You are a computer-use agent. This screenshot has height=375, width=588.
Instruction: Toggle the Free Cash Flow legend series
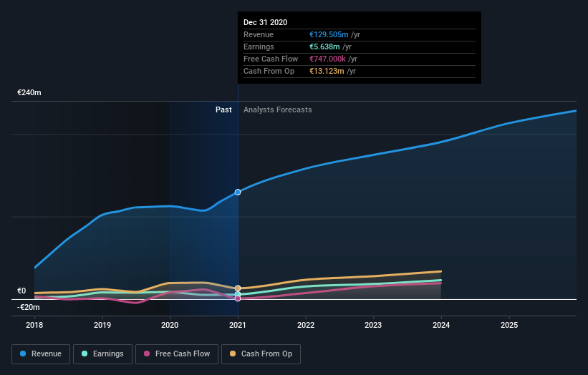(177, 354)
